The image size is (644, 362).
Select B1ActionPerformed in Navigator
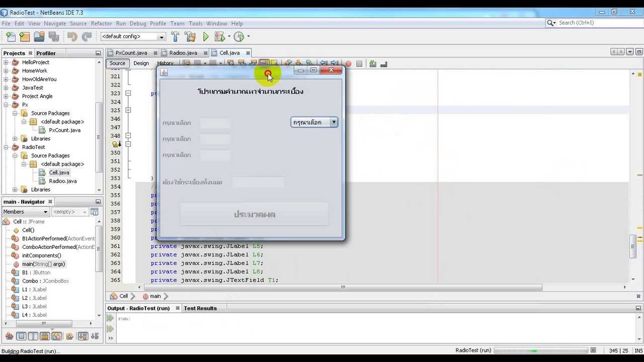[58, 238]
